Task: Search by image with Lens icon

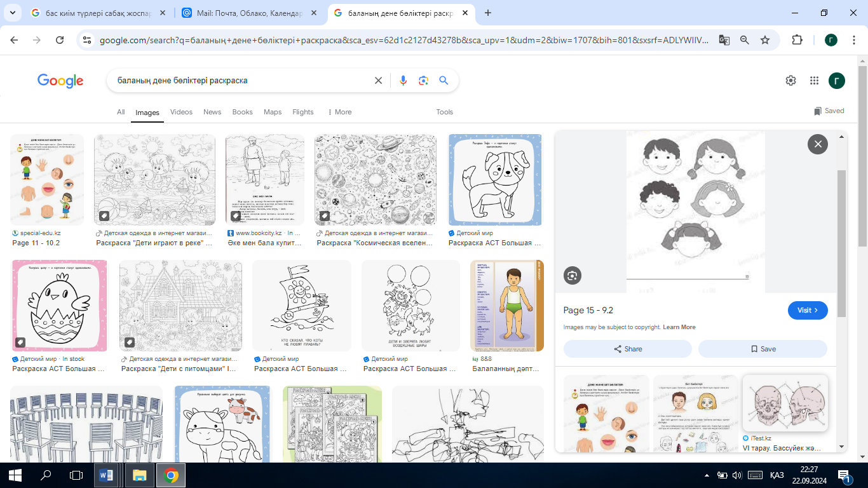Action: tap(423, 81)
